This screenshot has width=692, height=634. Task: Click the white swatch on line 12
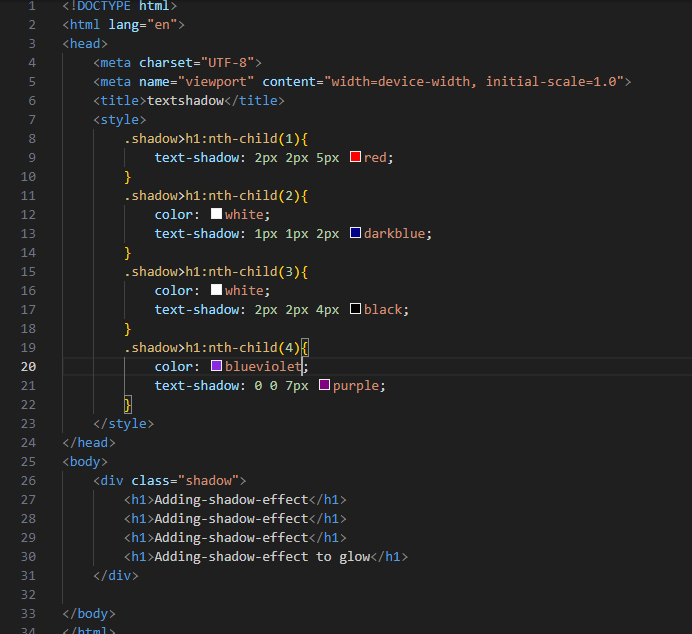pyautogui.click(x=216, y=214)
